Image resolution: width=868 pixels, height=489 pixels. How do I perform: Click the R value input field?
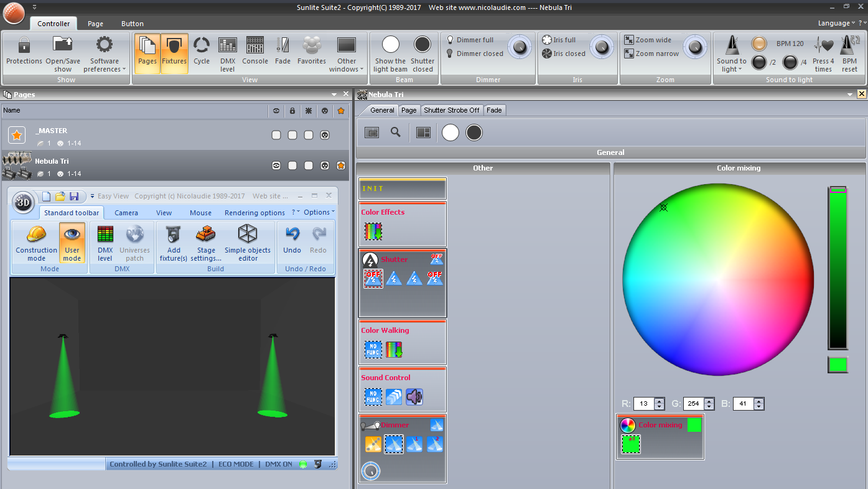pyautogui.click(x=644, y=404)
